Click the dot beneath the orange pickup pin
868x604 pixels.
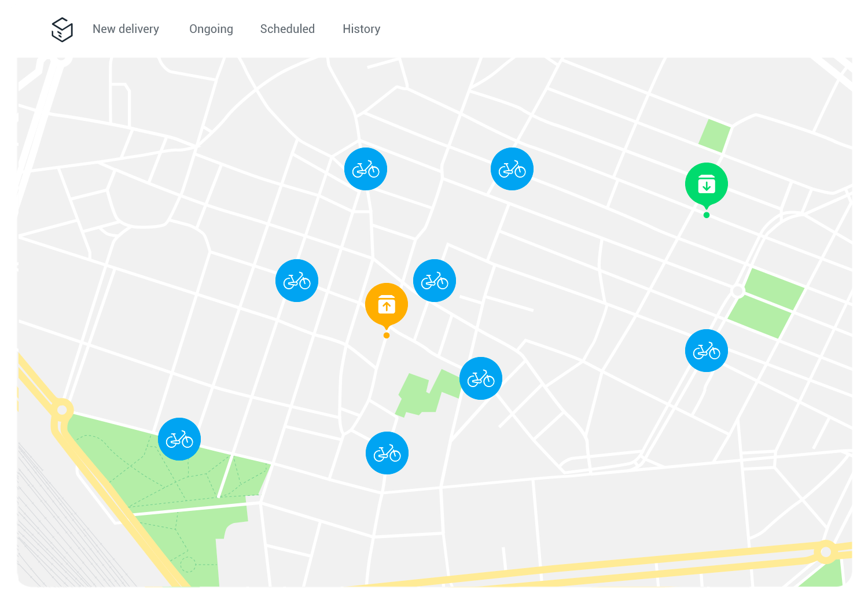[386, 334]
